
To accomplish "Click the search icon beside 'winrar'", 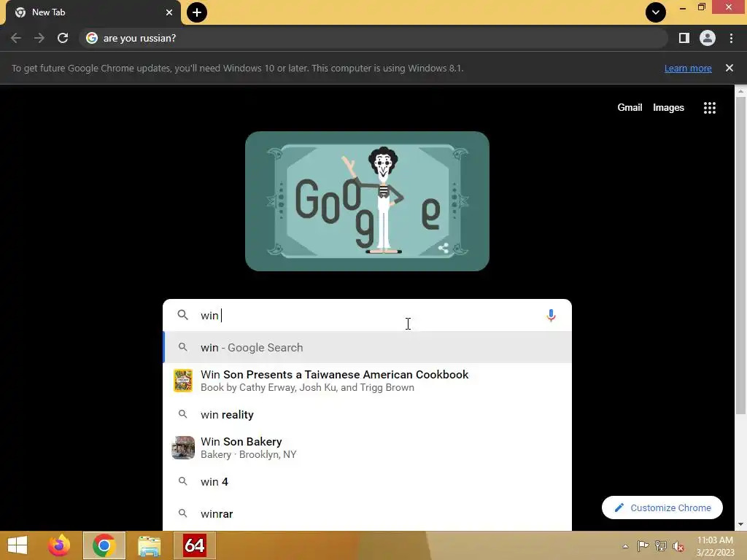I will click(183, 513).
